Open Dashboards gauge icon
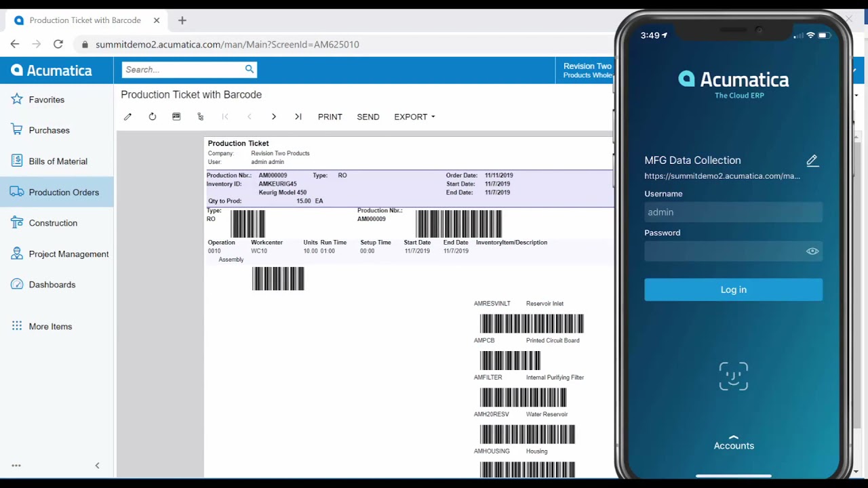 pyautogui.click(x=17, y=285)
